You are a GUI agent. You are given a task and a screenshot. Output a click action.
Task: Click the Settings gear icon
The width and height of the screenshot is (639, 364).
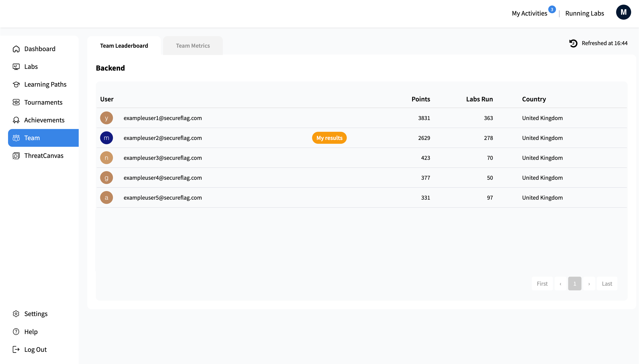point(16,314)
